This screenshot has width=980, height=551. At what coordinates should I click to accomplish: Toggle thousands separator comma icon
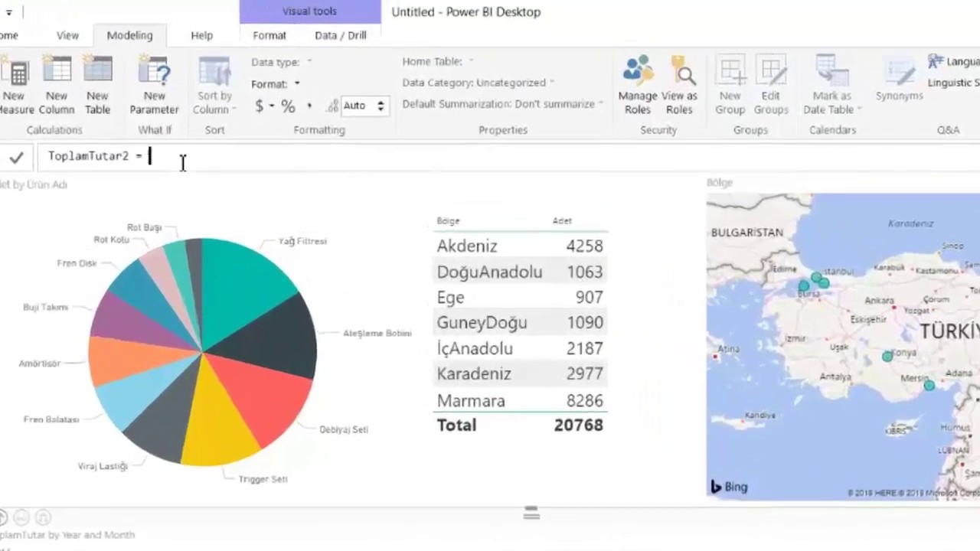[309, 106]
